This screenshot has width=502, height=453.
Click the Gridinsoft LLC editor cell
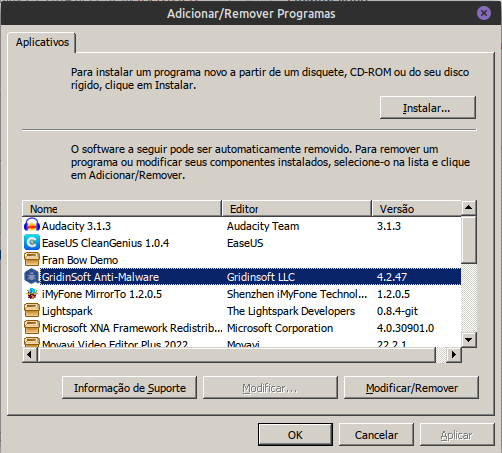261,277
